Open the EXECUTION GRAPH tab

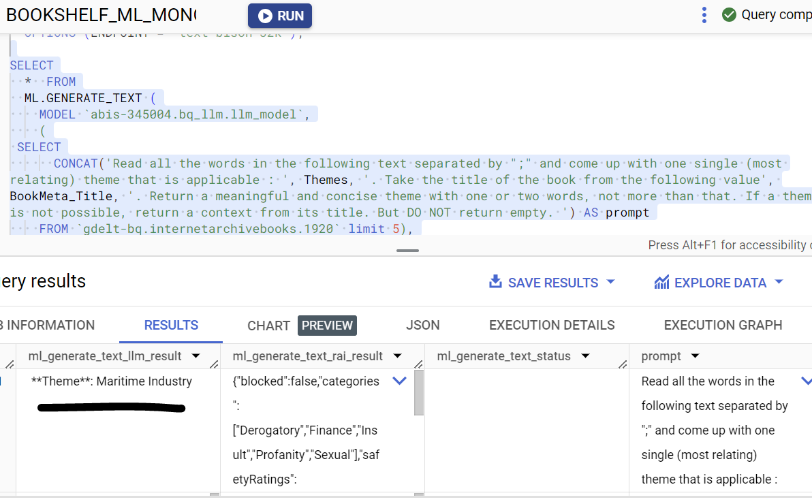723,326
